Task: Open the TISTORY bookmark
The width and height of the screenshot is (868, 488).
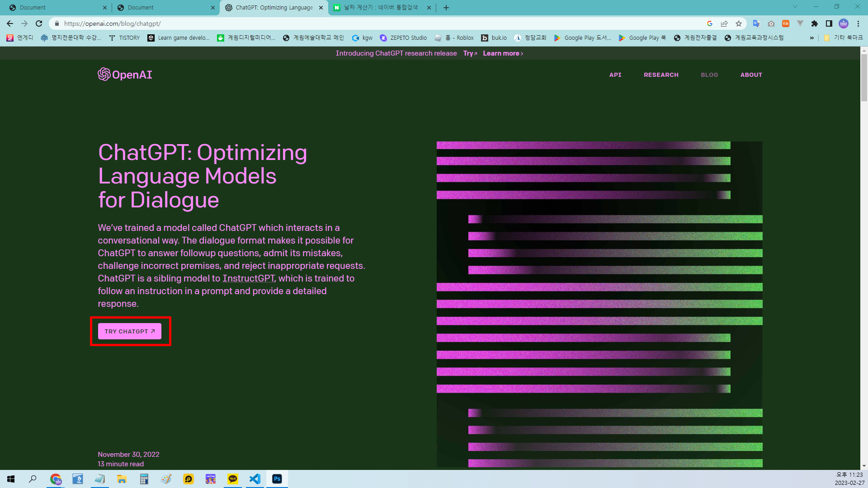Action: click(124, 38)
